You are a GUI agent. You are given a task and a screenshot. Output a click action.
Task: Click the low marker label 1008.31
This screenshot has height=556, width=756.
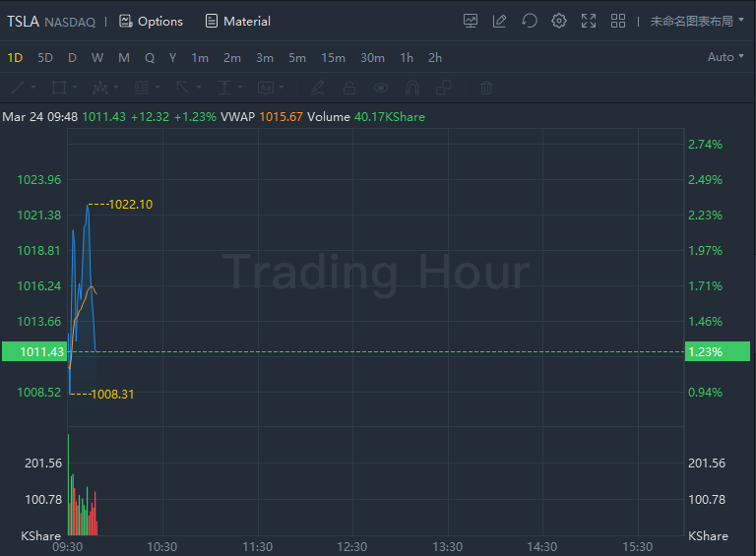pyautogui.click(x=112, y=394)
